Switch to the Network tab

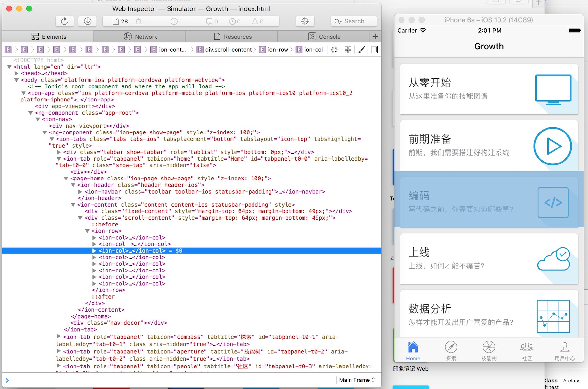click(140, 37)
